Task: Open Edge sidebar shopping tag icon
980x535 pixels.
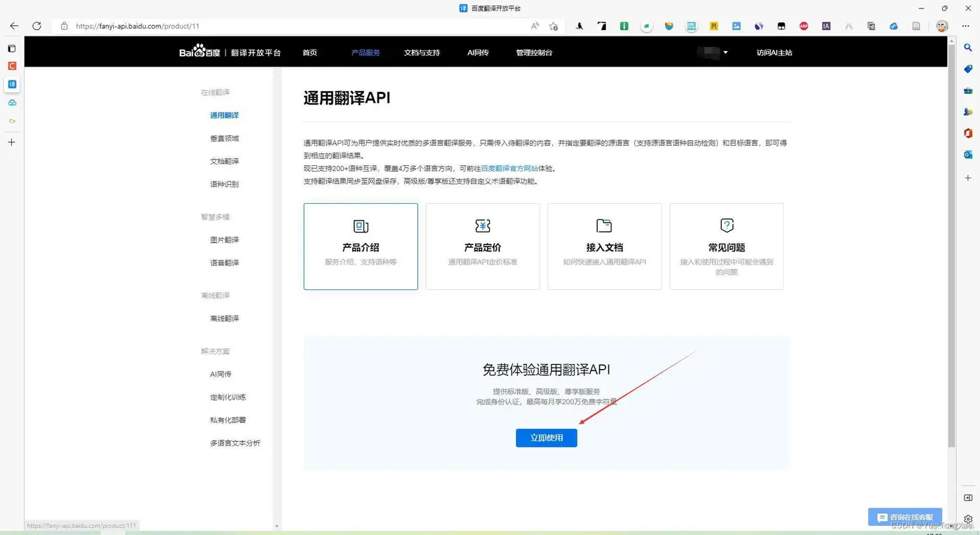Action: point(968,69)
